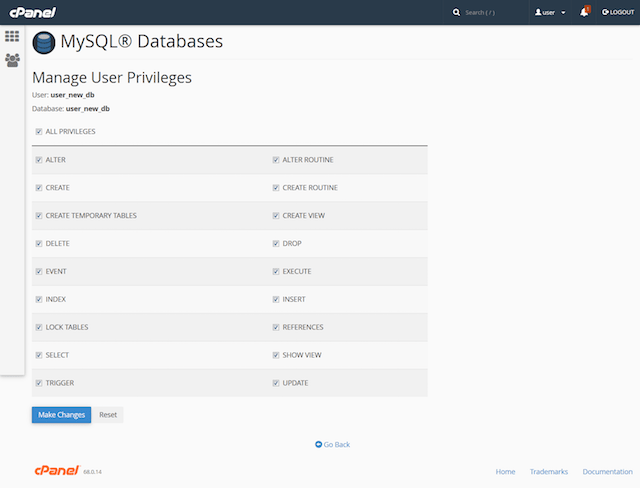This screenshot has width=640, height=488.
Task: Open the notifications bell icon
Action: tap(584, 12)
